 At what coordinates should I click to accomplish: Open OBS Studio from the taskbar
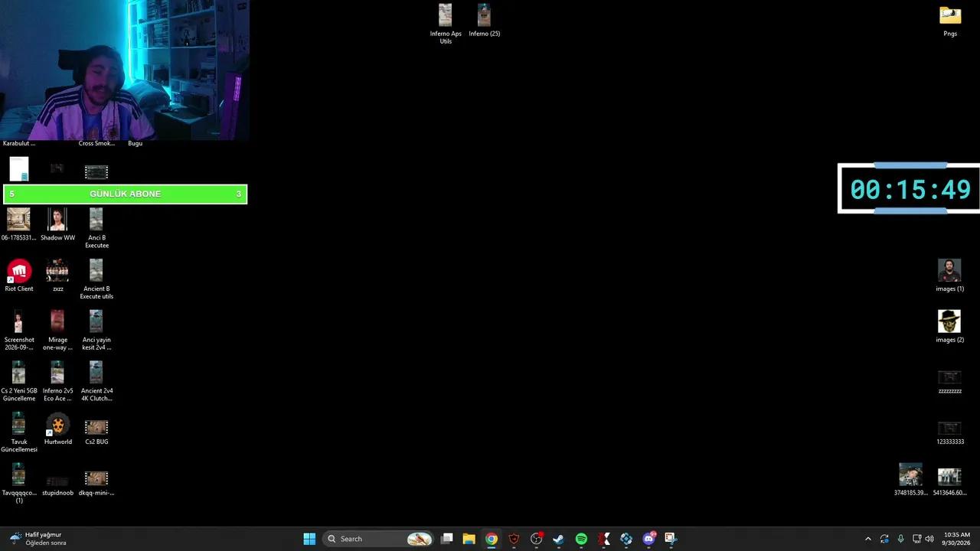(x=537, y=539)
